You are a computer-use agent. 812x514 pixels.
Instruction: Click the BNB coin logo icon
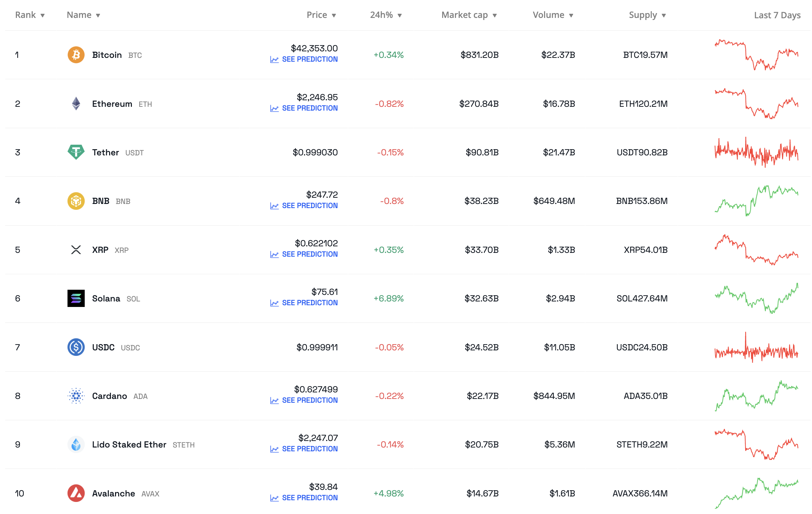point(76,201)
